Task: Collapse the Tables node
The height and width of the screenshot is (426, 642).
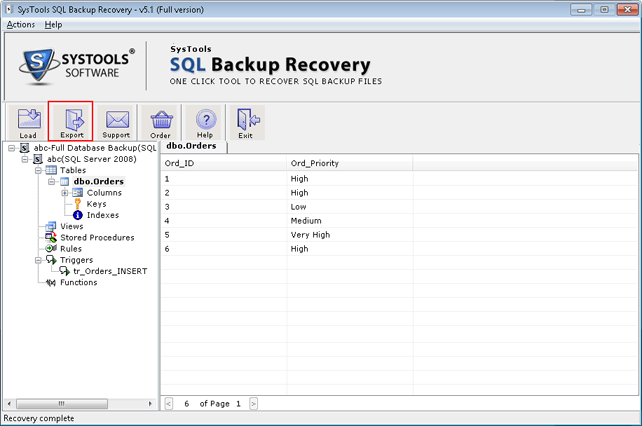Action: [x=38, y=170]
